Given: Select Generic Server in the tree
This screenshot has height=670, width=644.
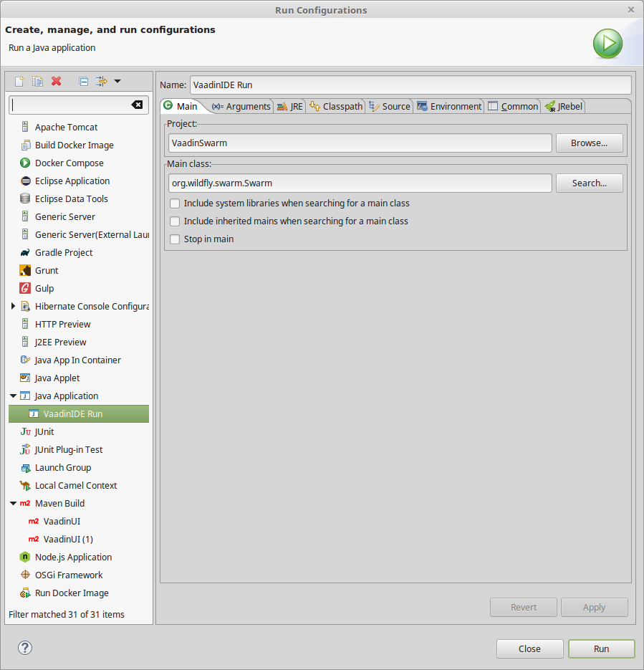Looking at the screenshot, I should 65,216.
